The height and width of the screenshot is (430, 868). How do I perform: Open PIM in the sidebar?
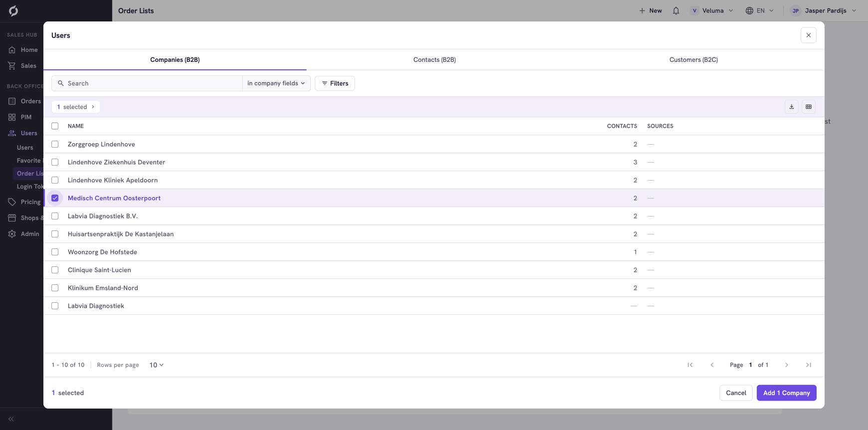point(20,117)
